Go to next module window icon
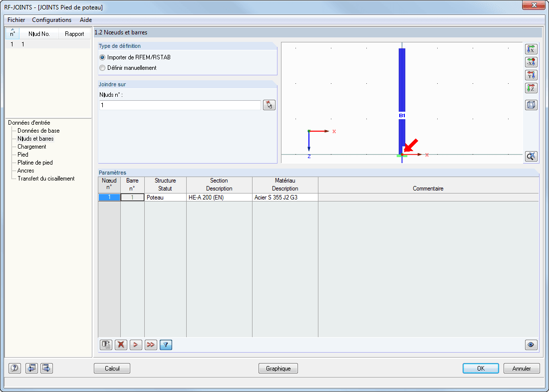The height and width of the screenshot is (392, 549). click(x=46, y=368)
